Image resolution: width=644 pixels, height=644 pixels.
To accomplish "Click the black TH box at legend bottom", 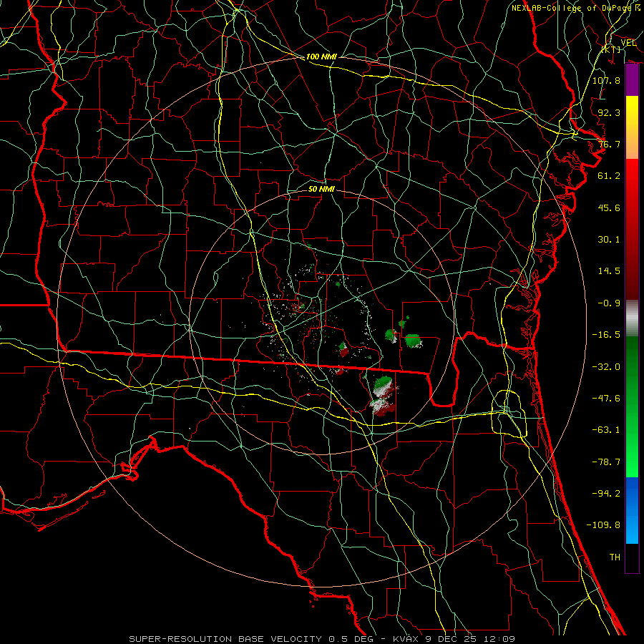I will click(x=632, y=558).
